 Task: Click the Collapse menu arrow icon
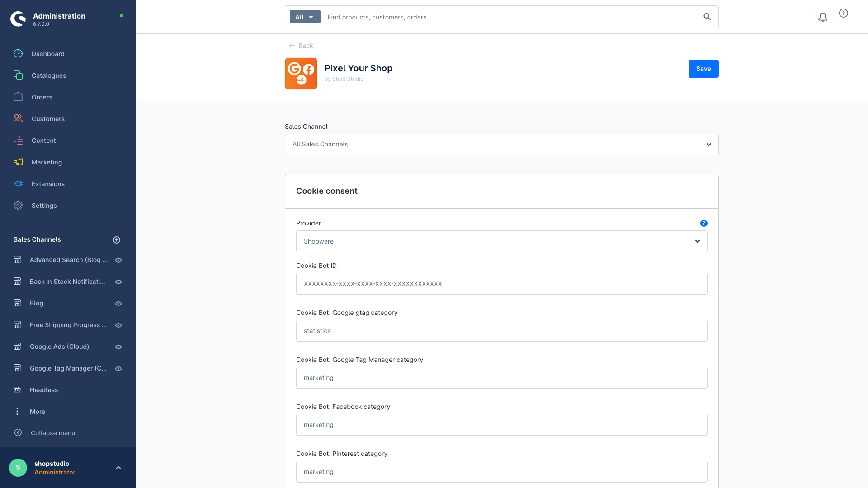pos(18,433)
